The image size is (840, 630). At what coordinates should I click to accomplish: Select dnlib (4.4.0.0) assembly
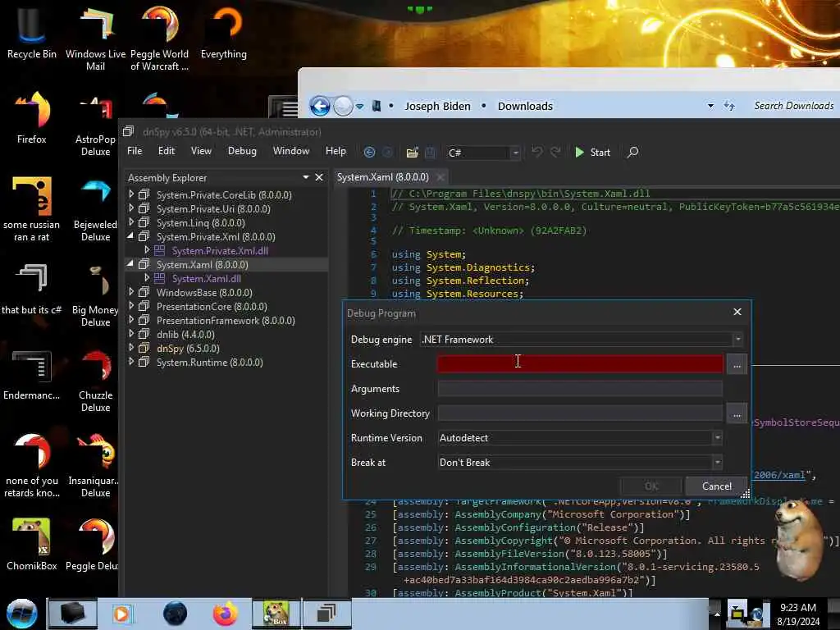click(185, 335)
